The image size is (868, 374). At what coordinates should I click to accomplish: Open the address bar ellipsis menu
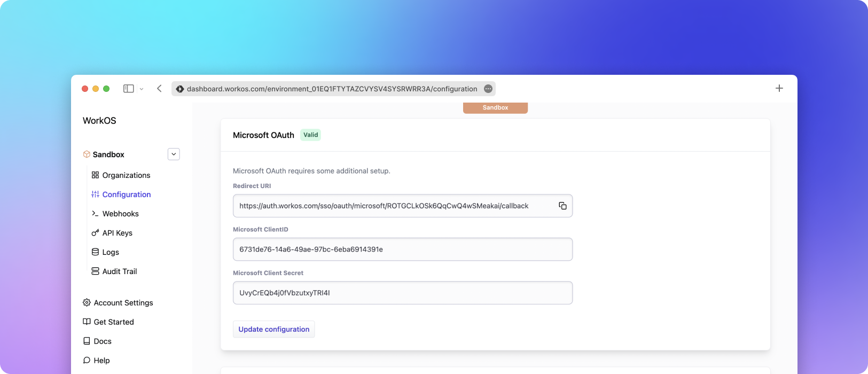tap(488, 89)
